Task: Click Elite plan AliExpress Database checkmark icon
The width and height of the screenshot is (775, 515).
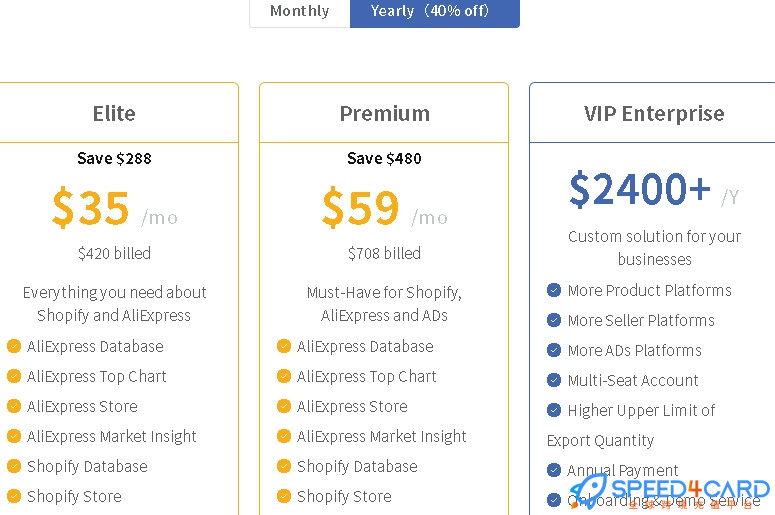Action: (x=14, y=346)
